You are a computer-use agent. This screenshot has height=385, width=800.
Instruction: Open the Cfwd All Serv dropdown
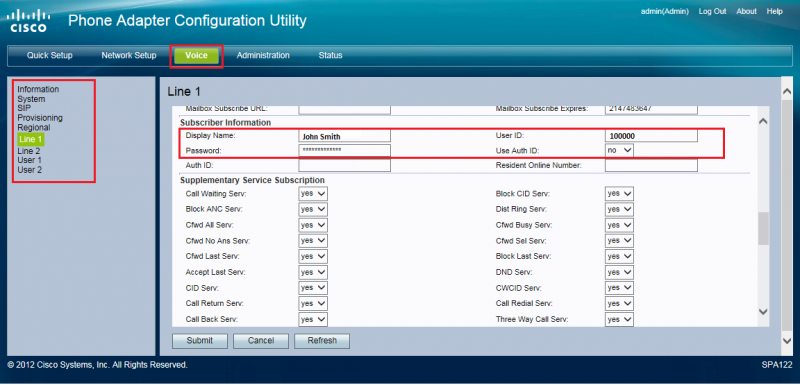click(x=313, y=225)
